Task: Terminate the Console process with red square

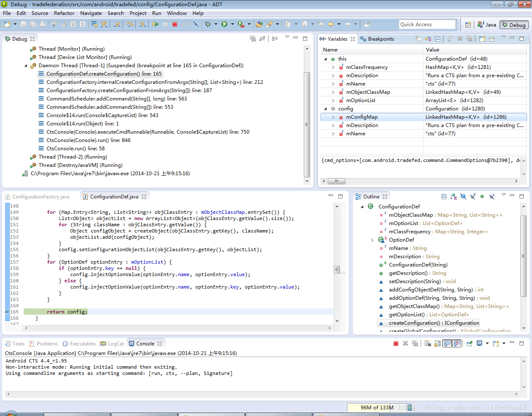Action: click(396, 343)
